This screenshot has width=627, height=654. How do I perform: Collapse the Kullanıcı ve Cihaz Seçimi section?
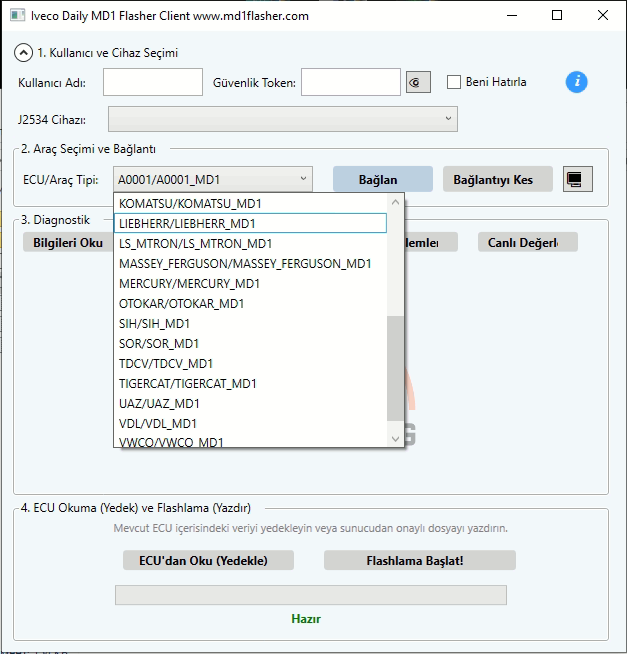pos(23,53)
